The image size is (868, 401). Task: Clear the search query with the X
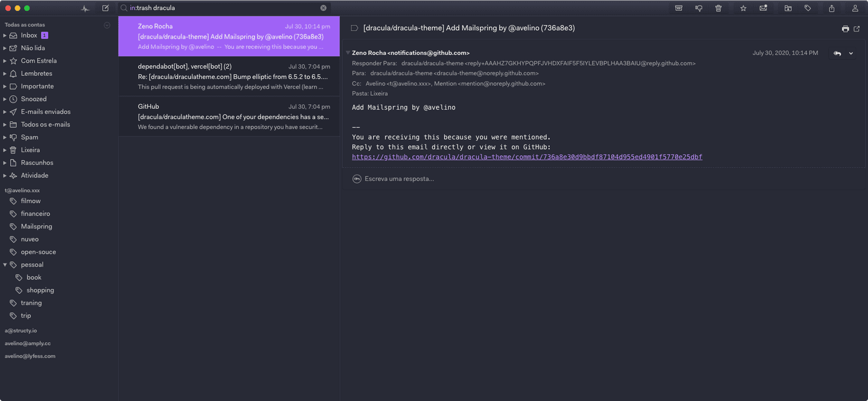(323, 7)
